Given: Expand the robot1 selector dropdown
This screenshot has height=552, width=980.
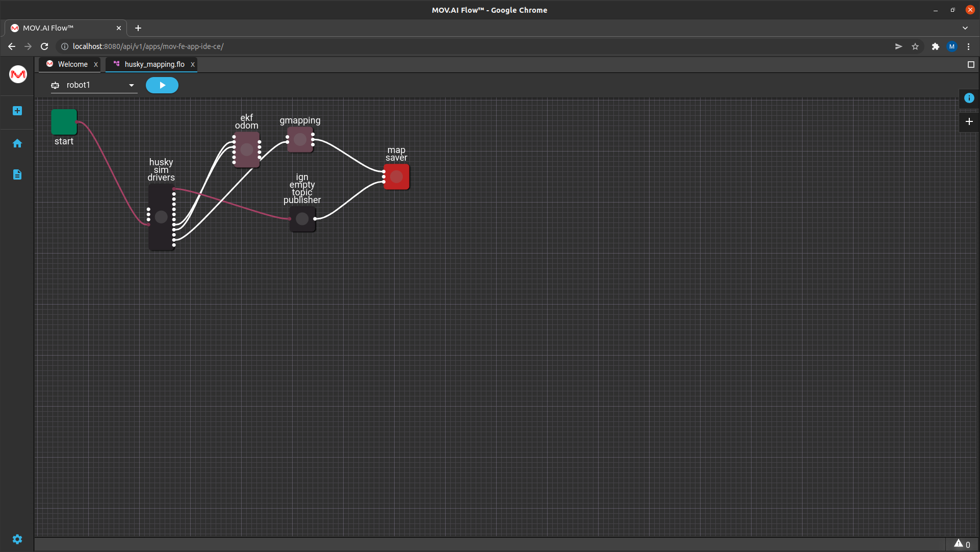Looking at the screenshot, I should click(131, 85).
